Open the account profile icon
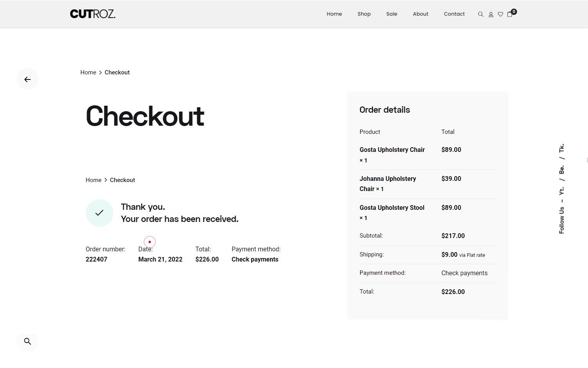Screen dimensions: 588x368 tap(491, 14)
